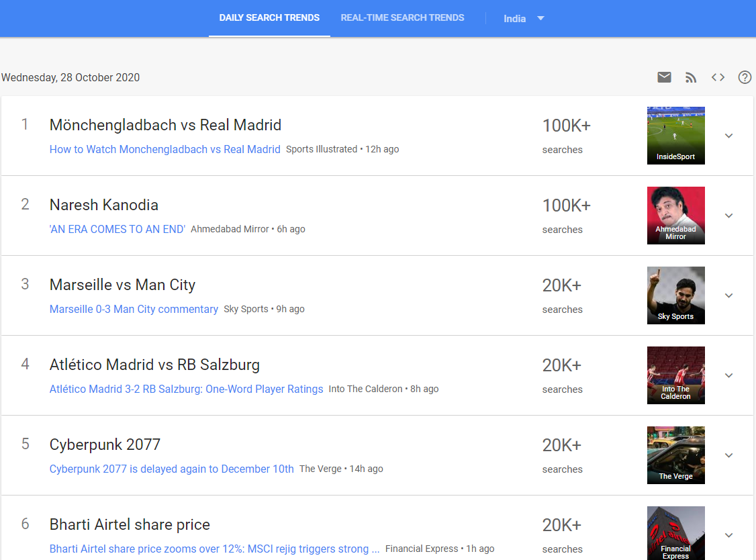
Task: Expand the Atlético Madrid vs RB Salzburg trend
Action: pyautogui.click(x=728, y=375)
